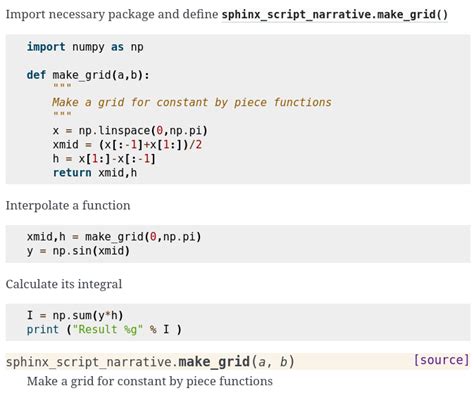
Task: Click the 'xmid,h = make_grid(0,np.pi)' line
Action: coord(114,237)
